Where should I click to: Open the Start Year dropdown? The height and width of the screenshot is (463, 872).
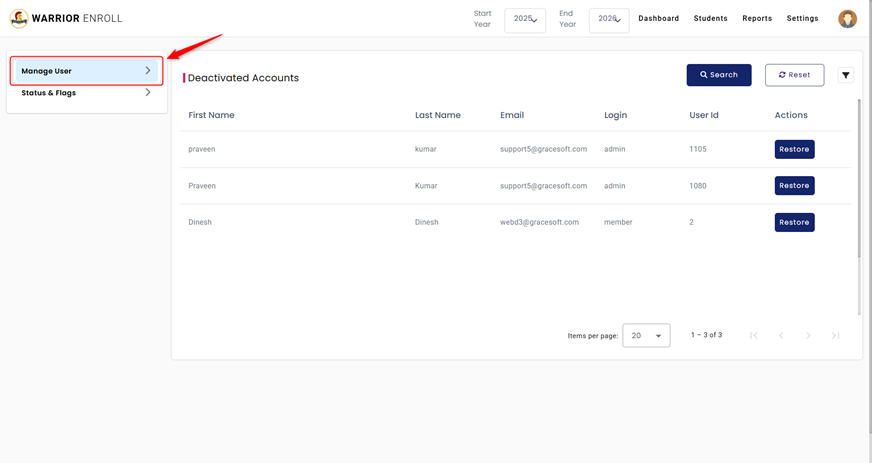click(525, 19)
